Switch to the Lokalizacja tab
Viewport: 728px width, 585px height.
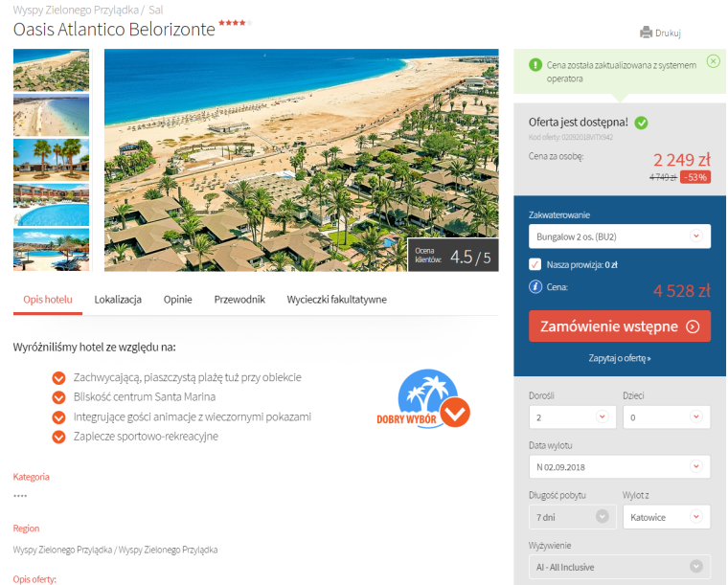118,300
